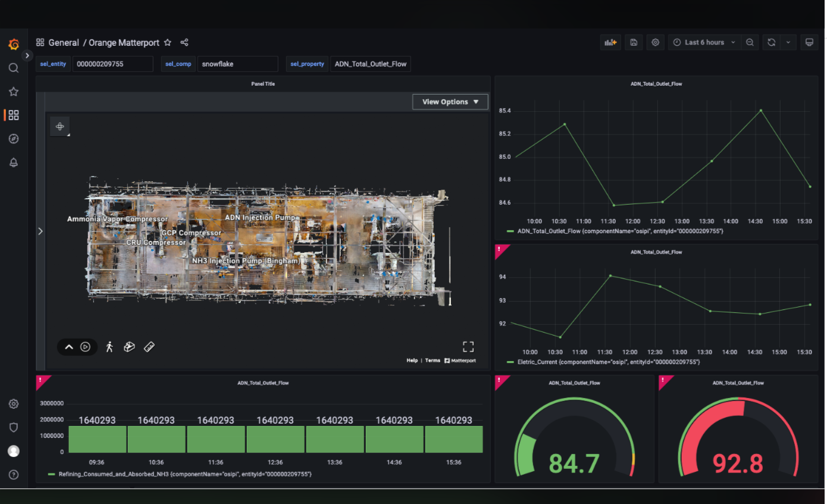827x504 pixels.
Task: Open bar chart panel title menu
Action: [x=263, y=383]
